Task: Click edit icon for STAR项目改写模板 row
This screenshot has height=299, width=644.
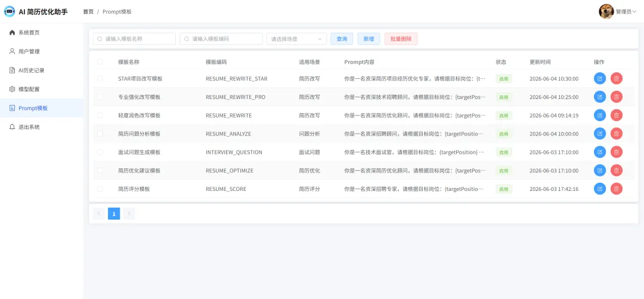Action: tap(600, 79)
